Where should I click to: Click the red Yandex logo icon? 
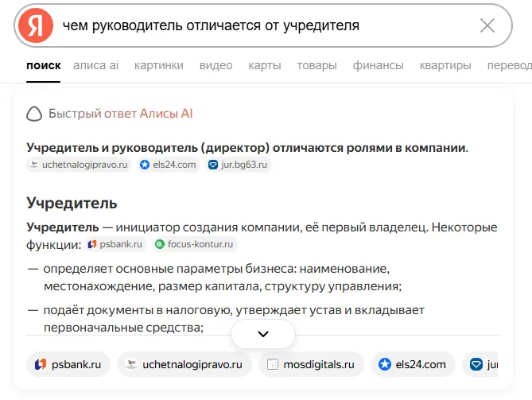(36, 25)
